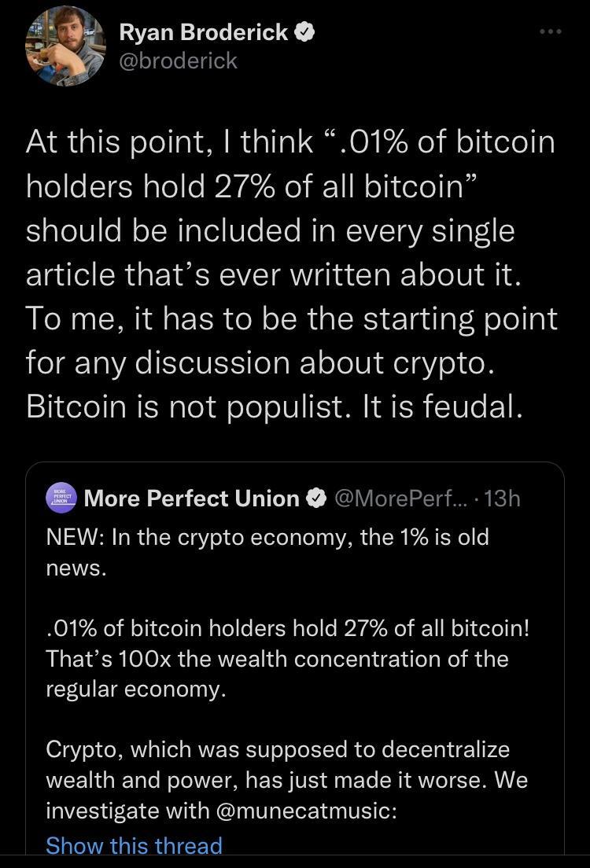
Task: Click Ryan Broderick's verified checkmark badge
Action: 304,31
